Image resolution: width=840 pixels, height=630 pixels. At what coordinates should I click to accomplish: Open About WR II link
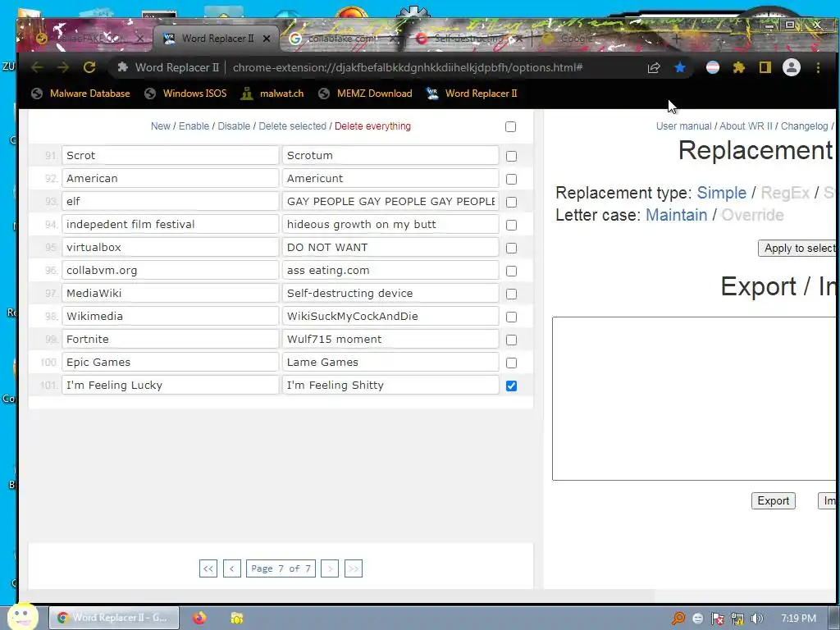(x=746, y=126)
